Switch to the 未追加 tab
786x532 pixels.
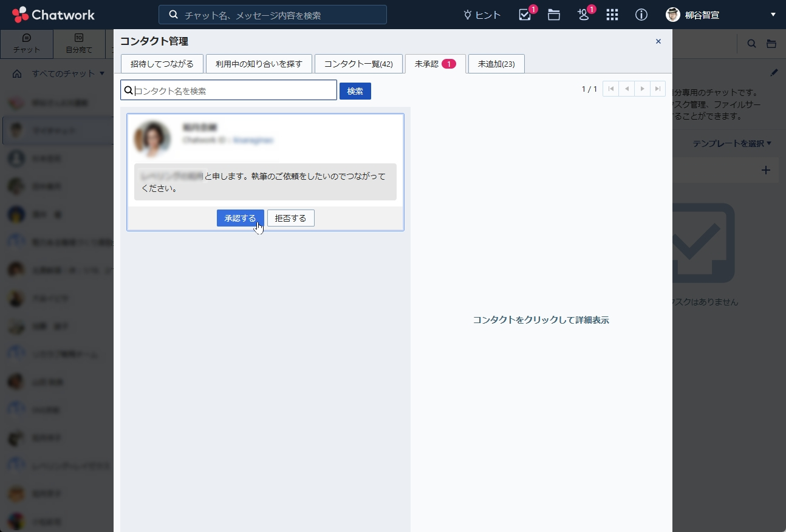(496, 64)
